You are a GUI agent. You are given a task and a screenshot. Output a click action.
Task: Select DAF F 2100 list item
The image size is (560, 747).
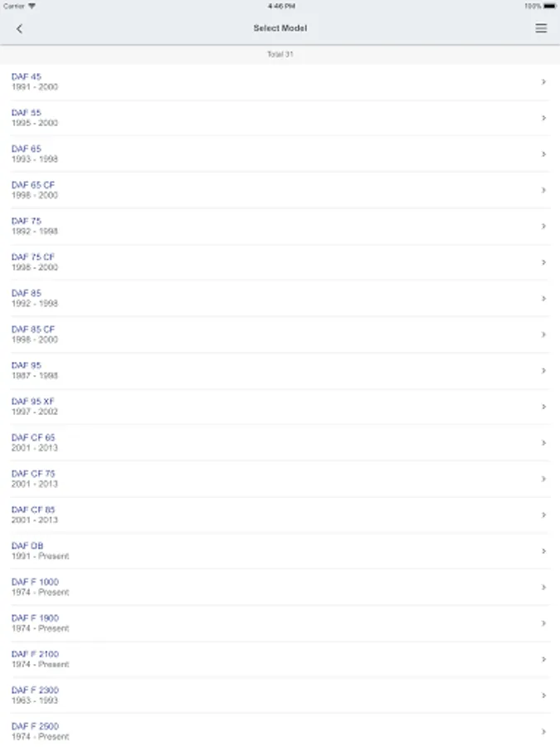click(280, 659)
